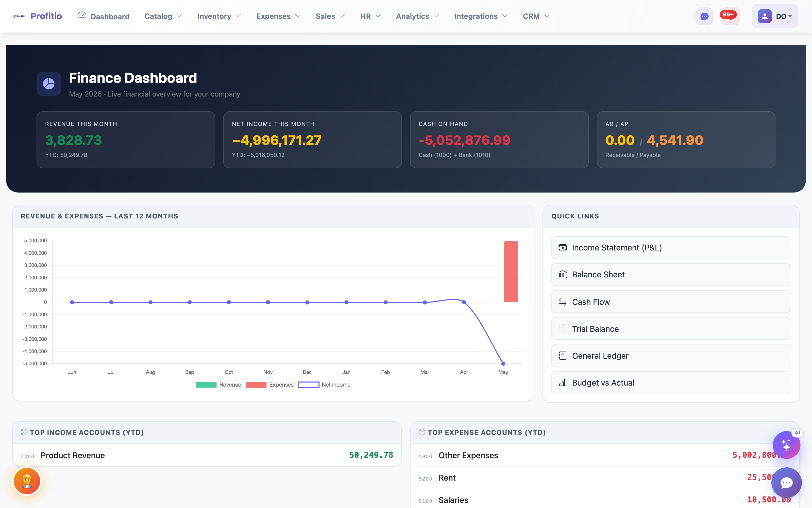Expand the Inventory menu

(219, 16)
